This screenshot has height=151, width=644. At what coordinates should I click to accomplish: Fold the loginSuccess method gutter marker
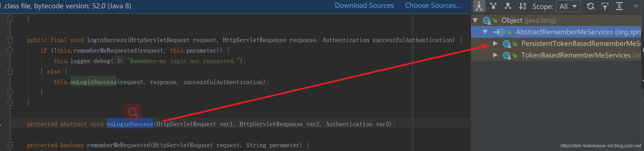(10, 40)
